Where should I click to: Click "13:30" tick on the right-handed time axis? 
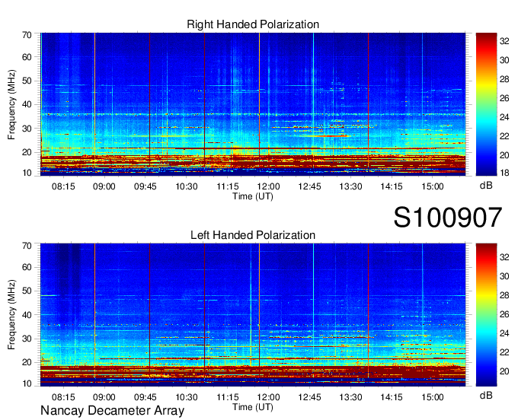[x=350, y=186]
